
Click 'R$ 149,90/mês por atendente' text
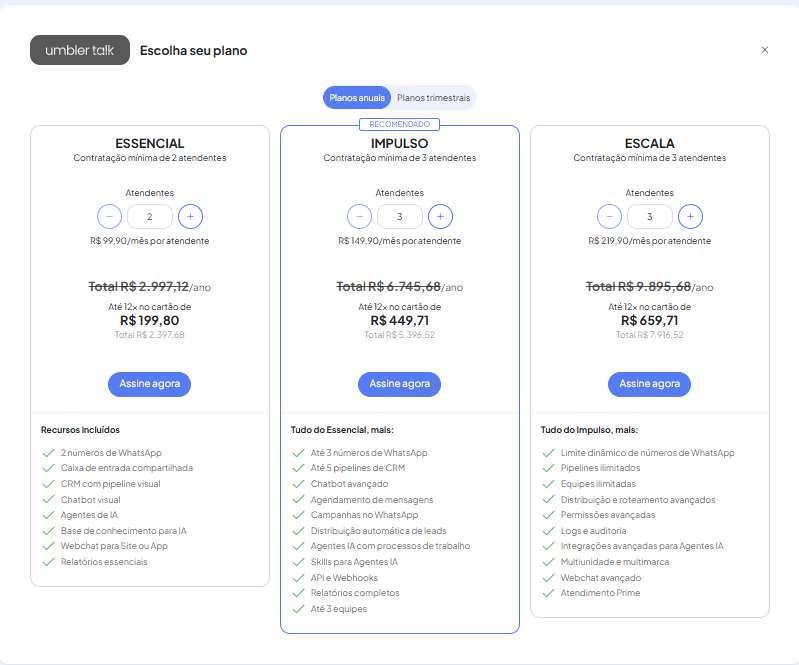point(400,241)
